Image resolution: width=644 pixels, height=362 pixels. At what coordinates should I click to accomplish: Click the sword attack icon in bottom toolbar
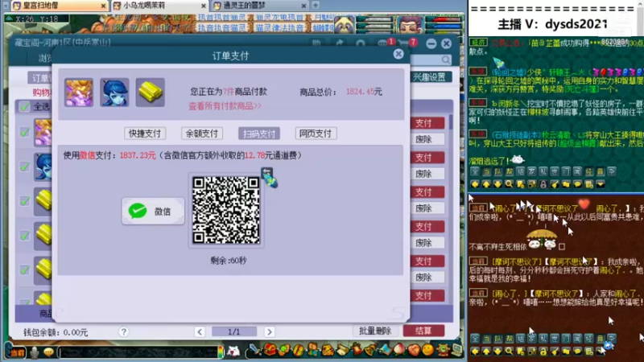(255, 350)
